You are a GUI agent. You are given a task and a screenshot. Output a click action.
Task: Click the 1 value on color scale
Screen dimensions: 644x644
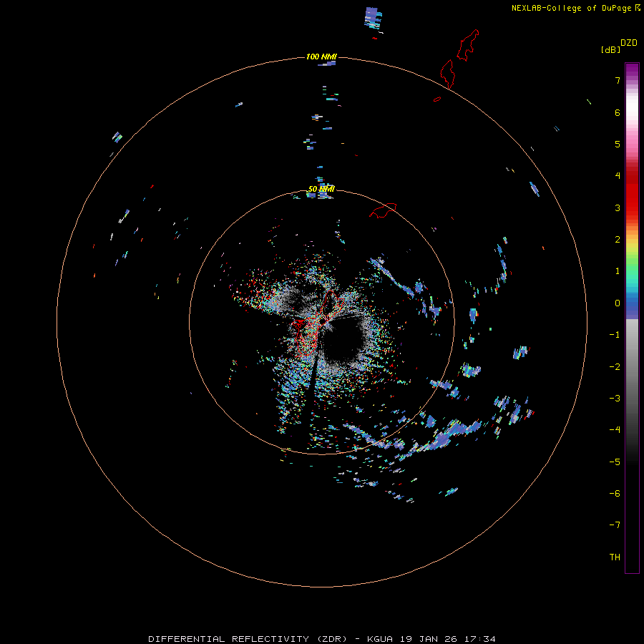pos(618,271)
